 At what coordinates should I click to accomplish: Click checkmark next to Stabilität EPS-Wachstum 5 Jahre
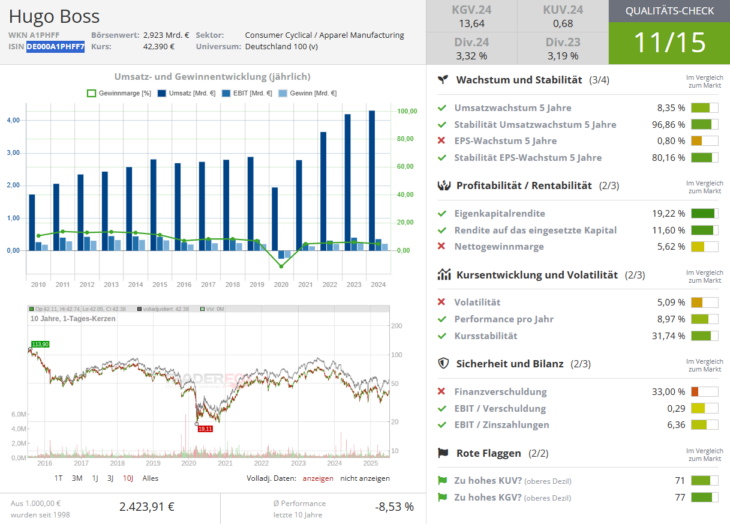click(442, 158)
